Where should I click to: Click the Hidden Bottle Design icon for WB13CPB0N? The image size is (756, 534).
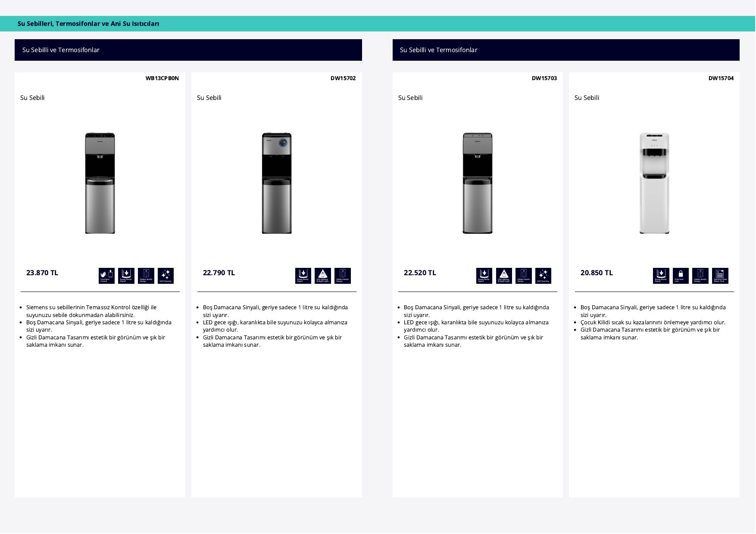point(146,276)
